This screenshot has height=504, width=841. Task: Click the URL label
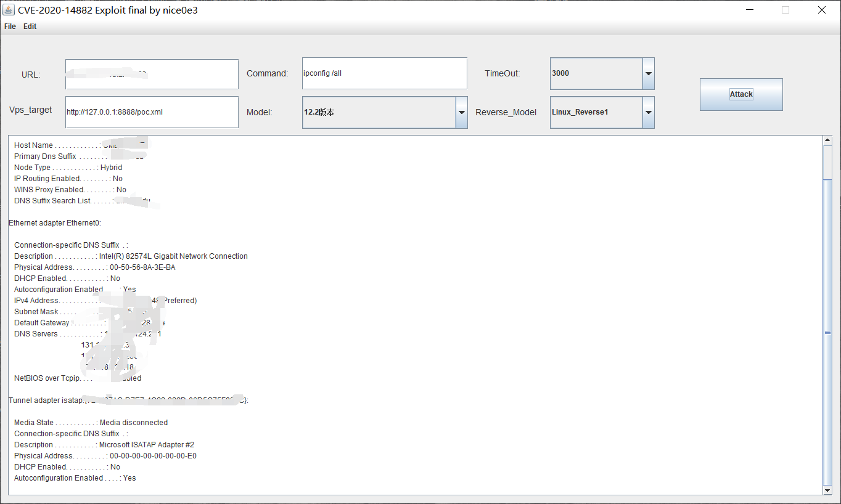point(31,75)
